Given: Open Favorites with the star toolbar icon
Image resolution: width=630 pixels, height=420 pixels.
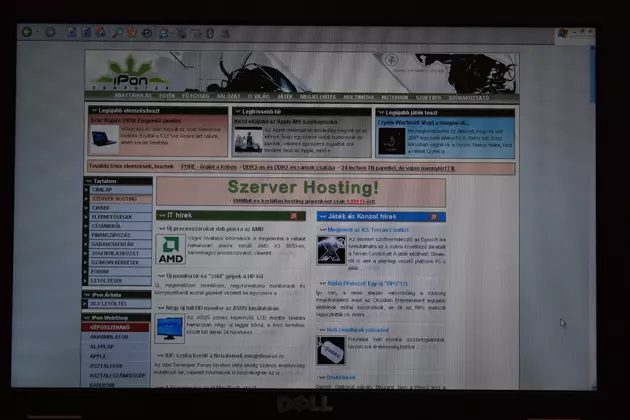Looking at the screenshot, I should click(132, 33).
